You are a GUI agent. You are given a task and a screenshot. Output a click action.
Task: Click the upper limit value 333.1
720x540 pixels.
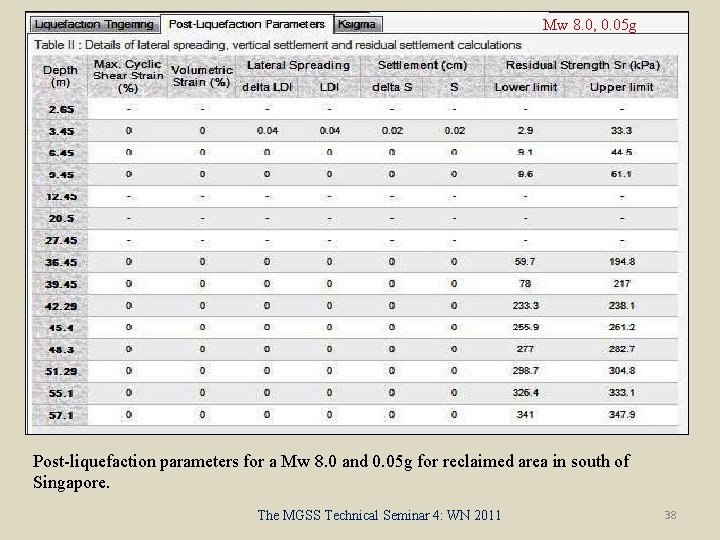pyautogui.click(x=622, y=393)
